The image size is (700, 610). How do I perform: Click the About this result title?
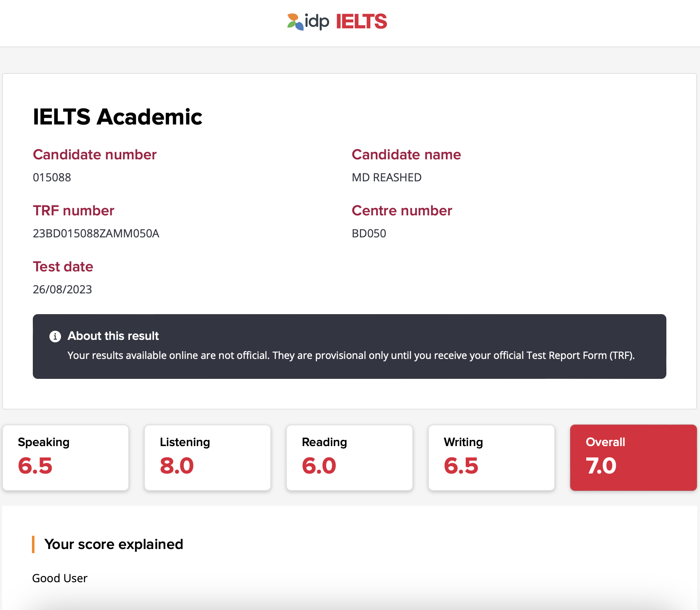(x=113, y=336)
